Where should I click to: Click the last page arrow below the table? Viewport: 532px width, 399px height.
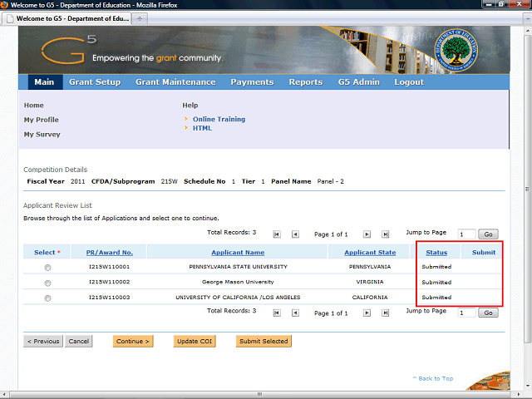[385, 313]
